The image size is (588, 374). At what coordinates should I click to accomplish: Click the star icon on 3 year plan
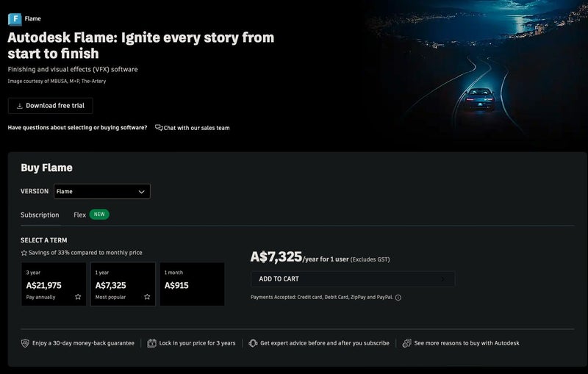point(78,297)
